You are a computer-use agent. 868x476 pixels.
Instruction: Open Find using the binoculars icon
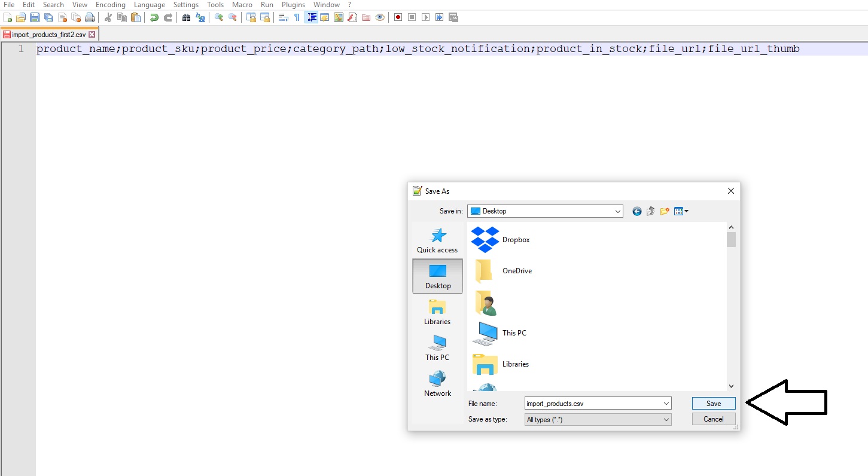click(x=187, y=17)
